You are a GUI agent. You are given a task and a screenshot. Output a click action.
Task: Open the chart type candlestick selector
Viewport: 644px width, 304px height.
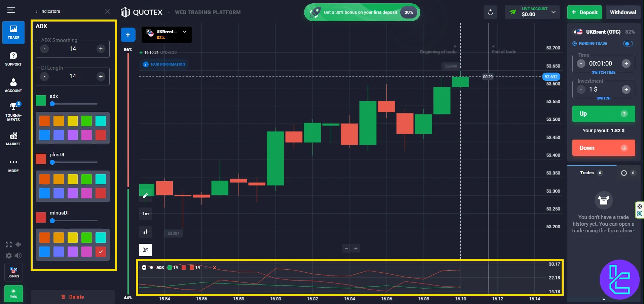coord(145,232)
